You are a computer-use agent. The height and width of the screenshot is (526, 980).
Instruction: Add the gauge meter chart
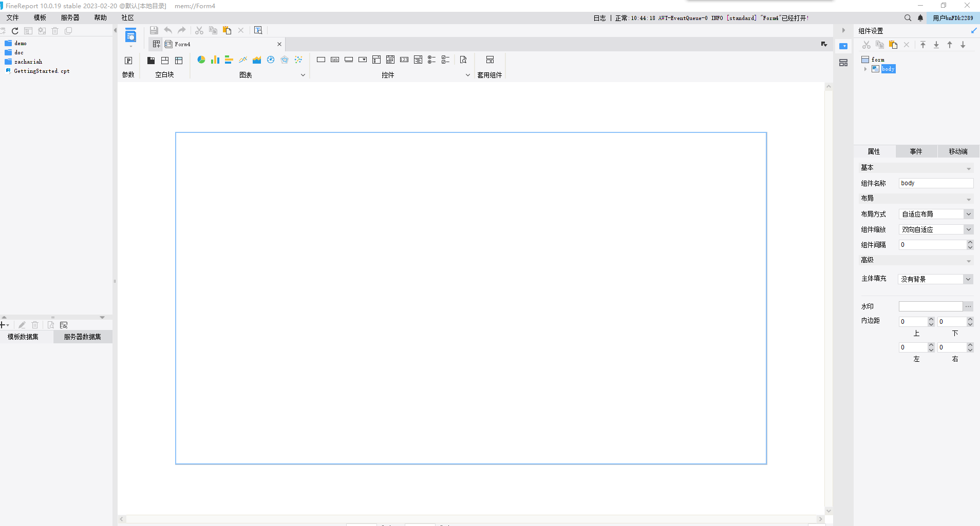(x=271, y=60)
